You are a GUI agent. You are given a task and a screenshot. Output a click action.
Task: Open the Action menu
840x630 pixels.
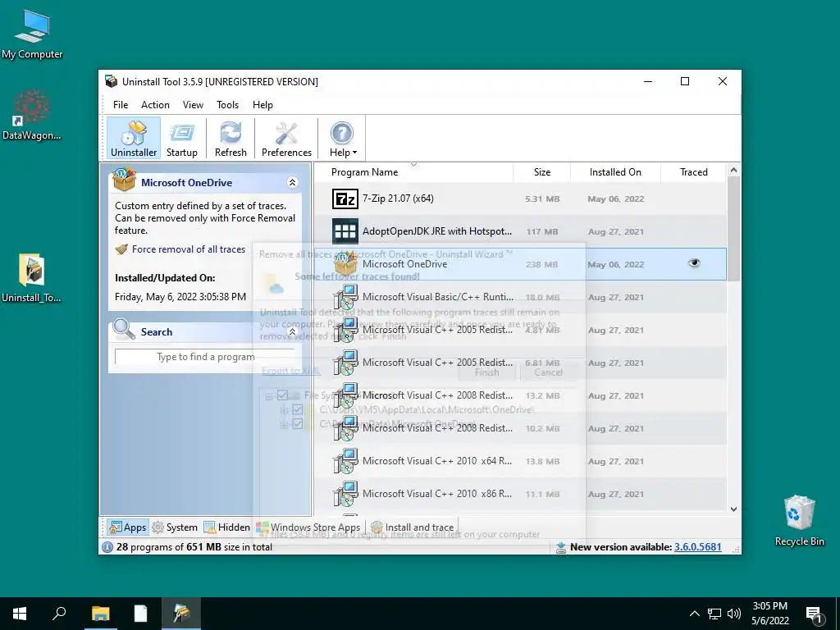pyautogui.click(x=155, y=105)
